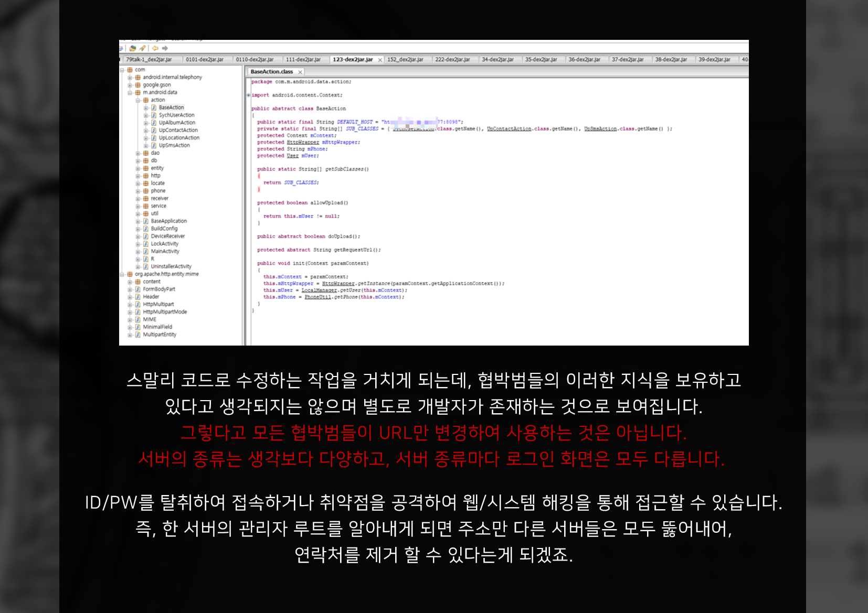Click the BaseApplication class file icon
The image size is (868, 613).
[146, 221]
